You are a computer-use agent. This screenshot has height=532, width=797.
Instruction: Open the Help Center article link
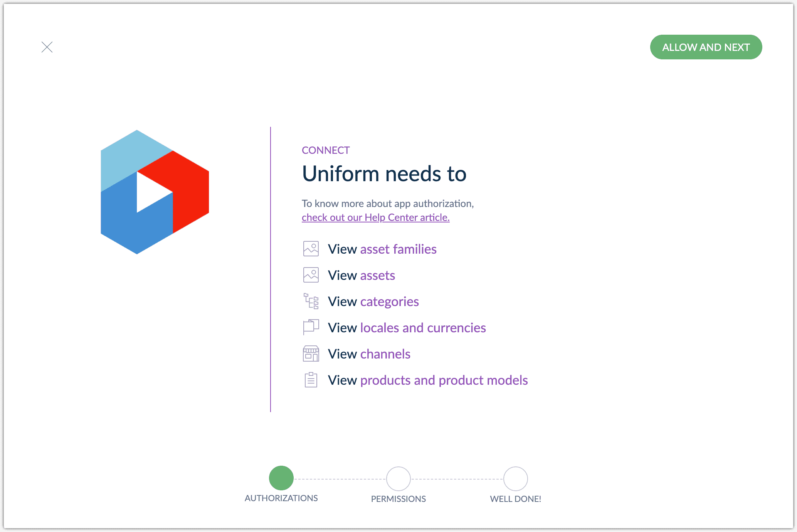tap(375, 217)
